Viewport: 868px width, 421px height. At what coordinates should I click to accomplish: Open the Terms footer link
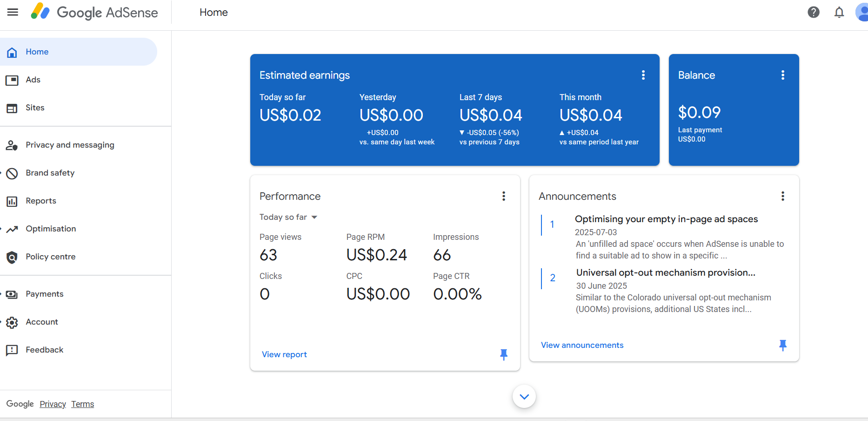[x=82, y=404]
